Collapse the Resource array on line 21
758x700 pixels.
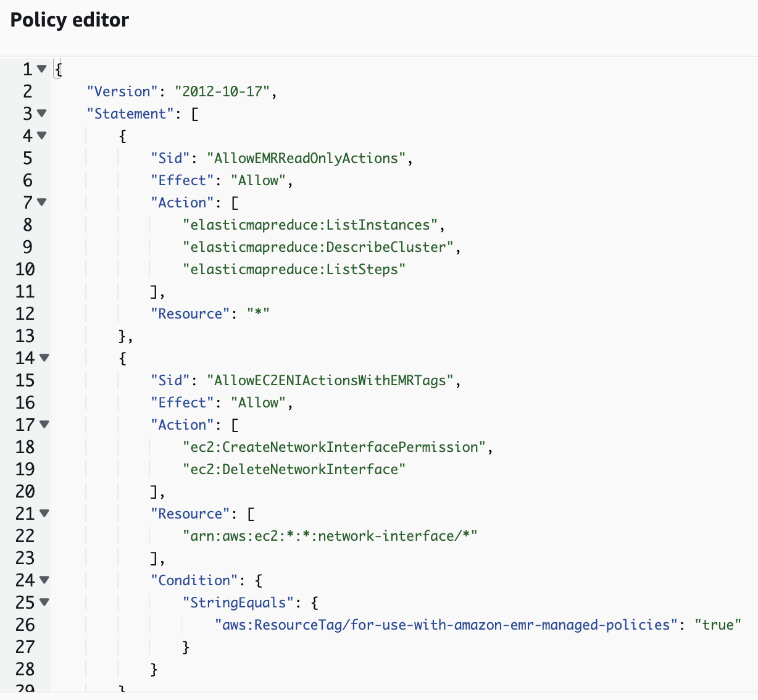42,514
